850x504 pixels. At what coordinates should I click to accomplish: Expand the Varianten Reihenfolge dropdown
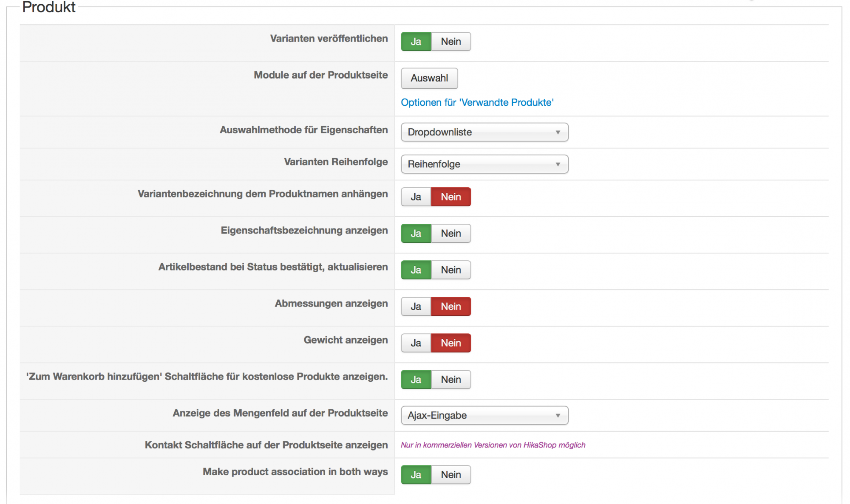(484, 164)
